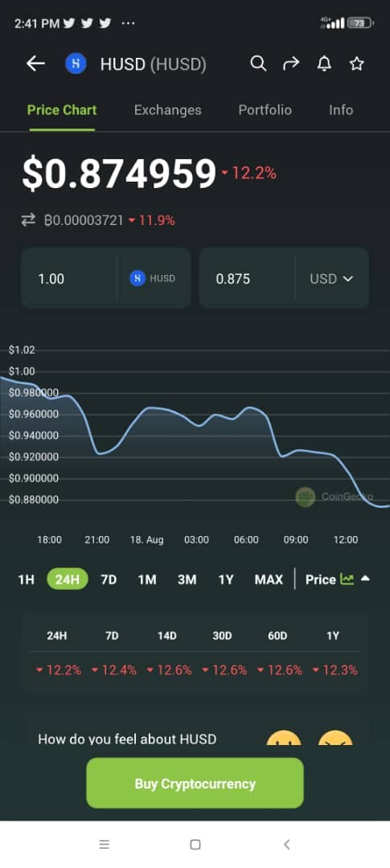
Task: Tap the 30D column header
Action: pos(222,636)
